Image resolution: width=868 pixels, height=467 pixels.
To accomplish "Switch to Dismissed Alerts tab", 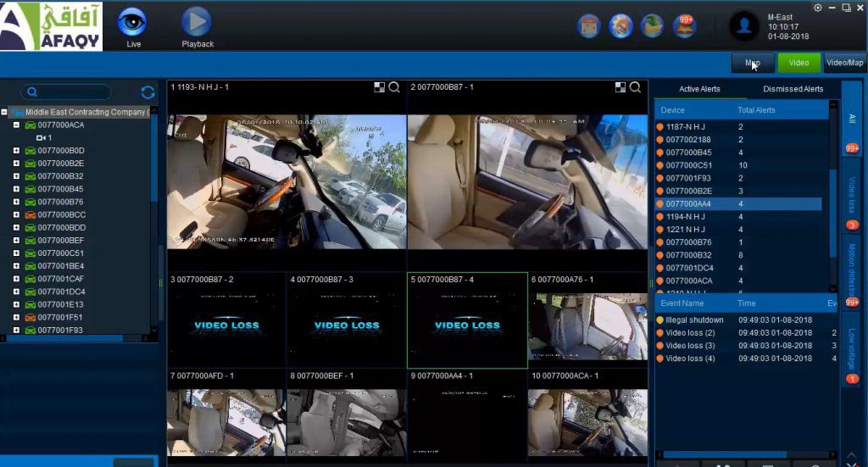I will point(793,89).
